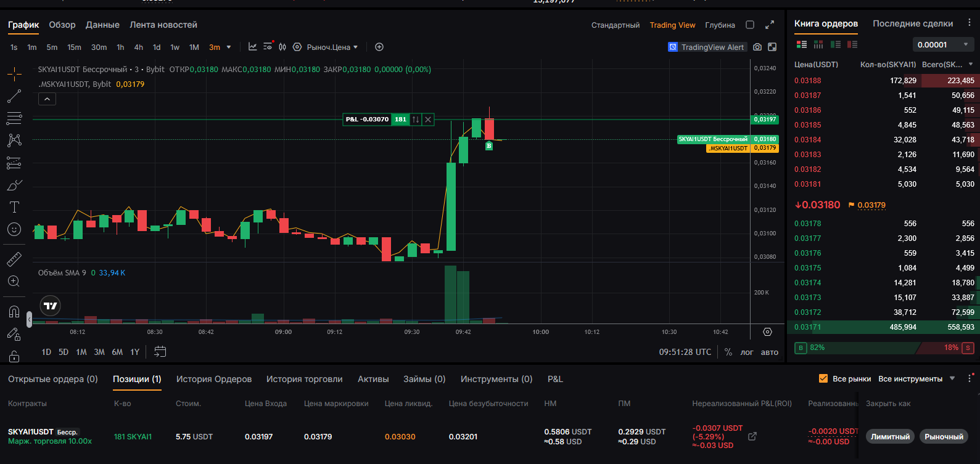Viewport: 980px width, 464px height.
Task: Collapse the indicator legend chevron
Action: click(47, 99)
